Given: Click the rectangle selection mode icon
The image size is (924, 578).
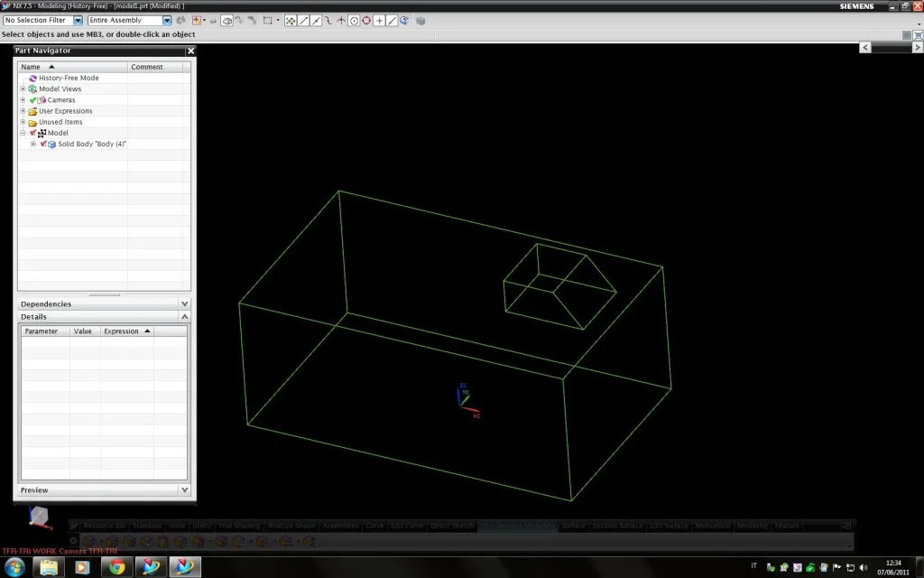Looking at the screenshot, I should pyautogui.click(x=267, y=20).
